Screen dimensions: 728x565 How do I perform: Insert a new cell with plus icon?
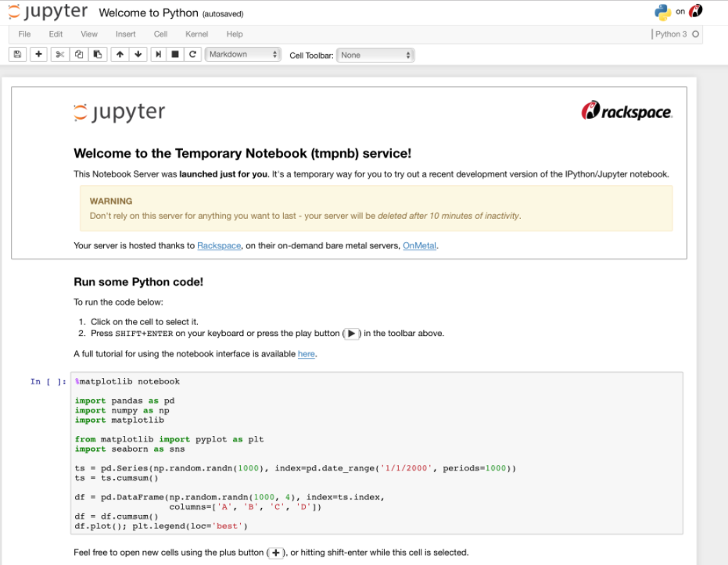pos(38,54)
